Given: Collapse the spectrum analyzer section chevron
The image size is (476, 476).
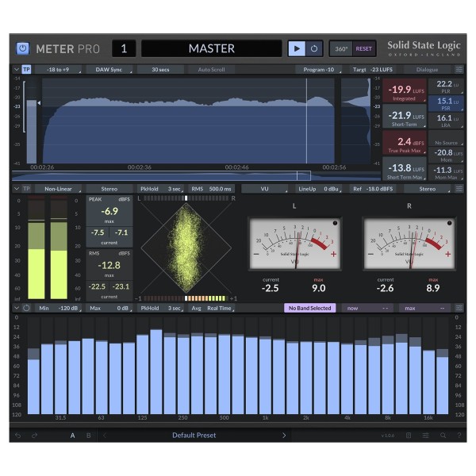Looking at the screenshot, I should (x=17, y=308).
